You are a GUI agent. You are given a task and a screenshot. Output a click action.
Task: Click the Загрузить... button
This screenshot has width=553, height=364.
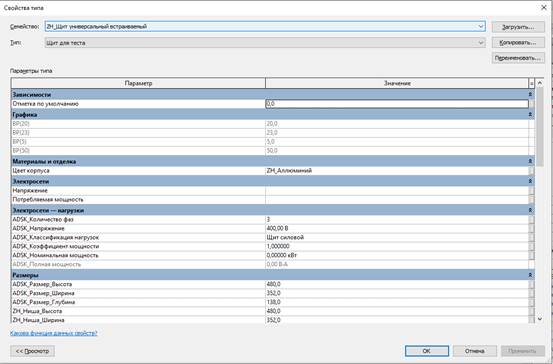(x=518, y=27)
